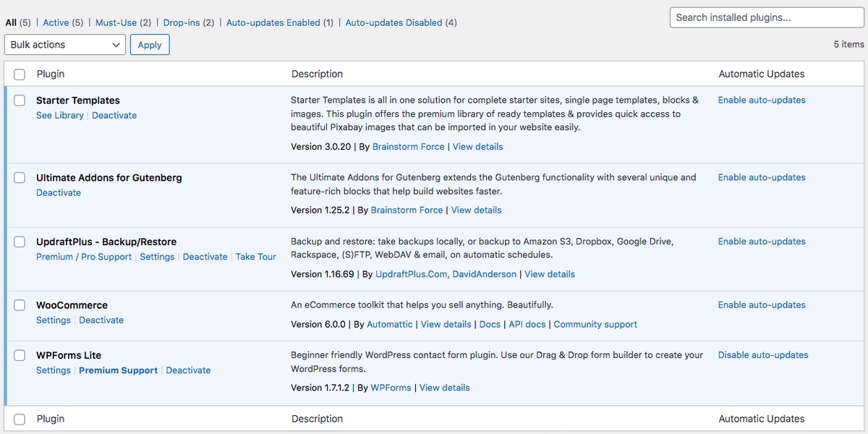Select the WPForms Lite checkbox

click(20, 355)
